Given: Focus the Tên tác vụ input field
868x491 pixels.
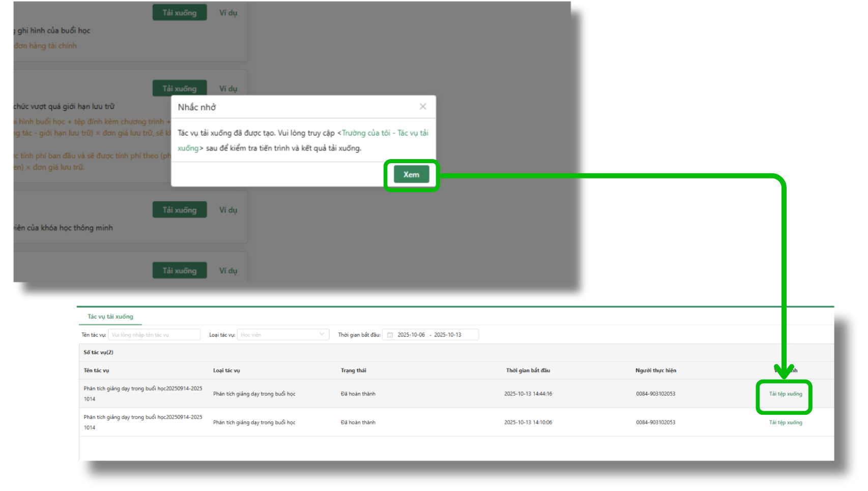Looking at the screenshot, I should coord(154,335).
